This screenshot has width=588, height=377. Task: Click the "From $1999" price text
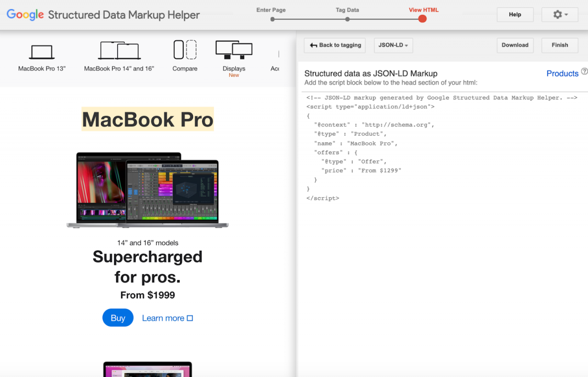[x=147, y=295]
